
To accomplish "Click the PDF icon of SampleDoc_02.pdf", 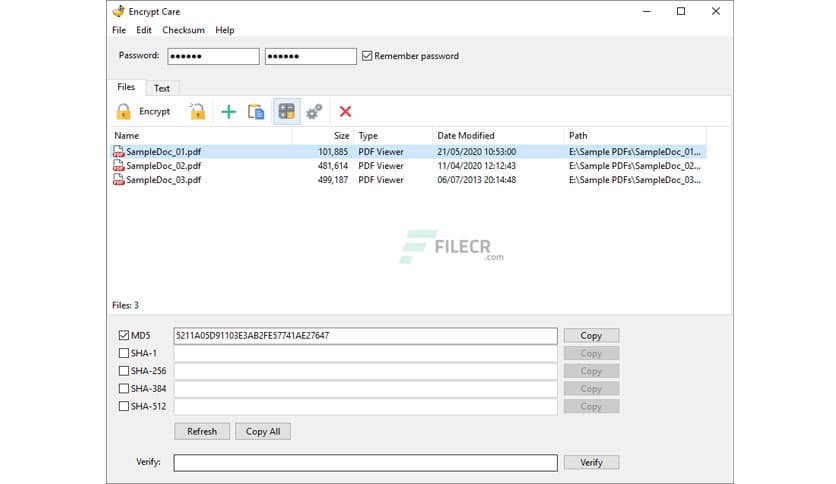I will 118,166.
